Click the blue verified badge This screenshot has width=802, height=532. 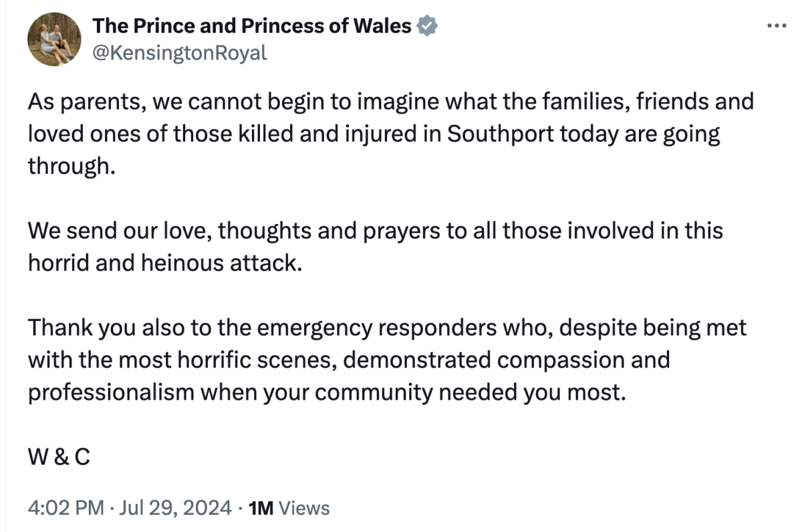pyautogui.click(x=427, y=26)
